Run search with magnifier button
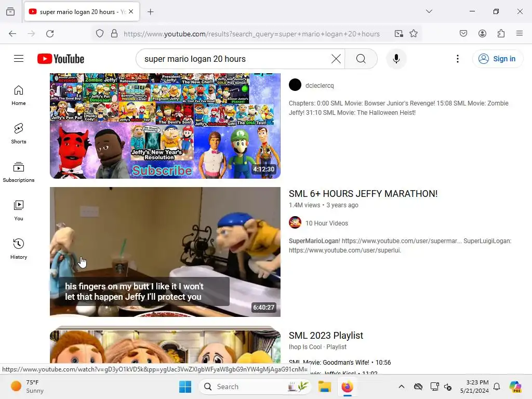 361,59
